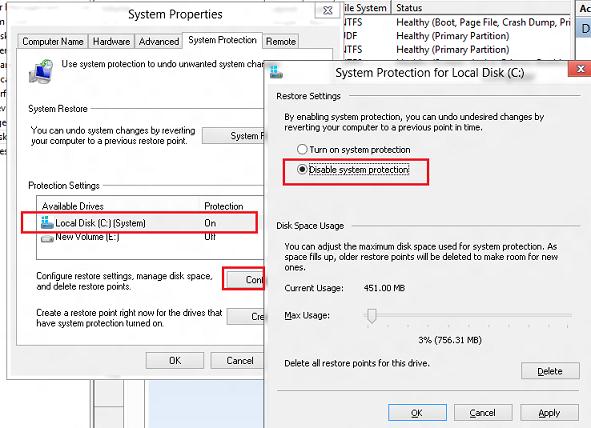Click the Local Disk (C:) drive icon
591x428 pixels.
(x=47, y=223)
